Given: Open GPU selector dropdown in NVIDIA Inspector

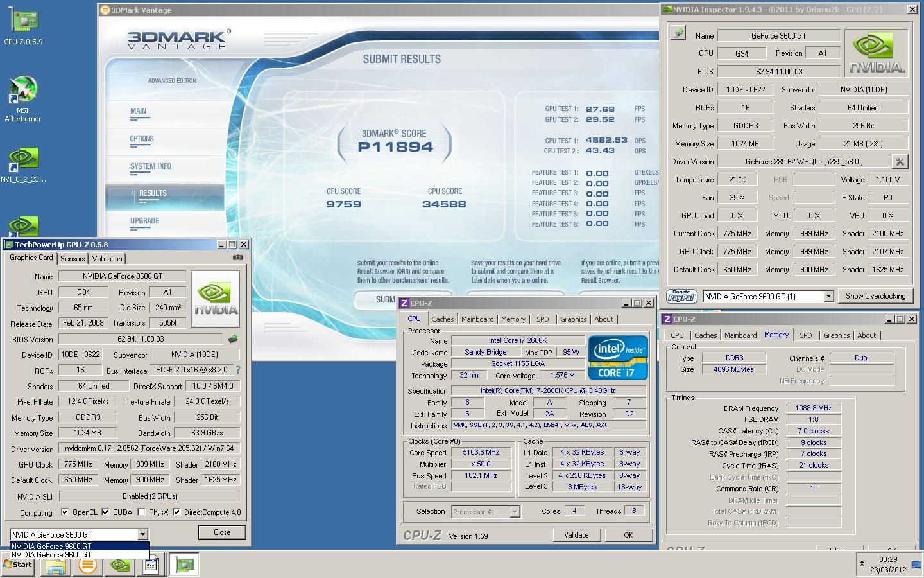Looking at the screenshot, I should [x=828, y=296].
